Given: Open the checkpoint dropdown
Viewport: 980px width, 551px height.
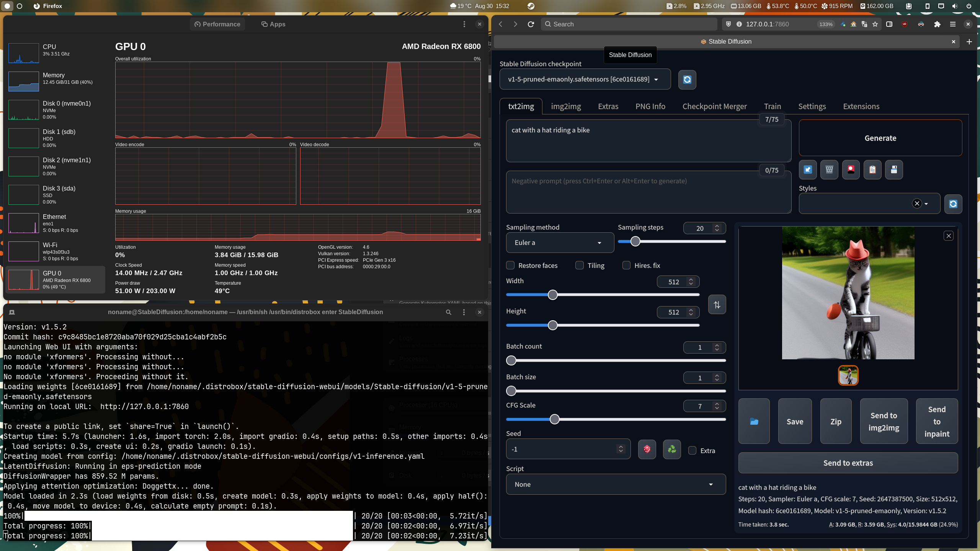Looking at the screenshot, I should tap(585, 79).
